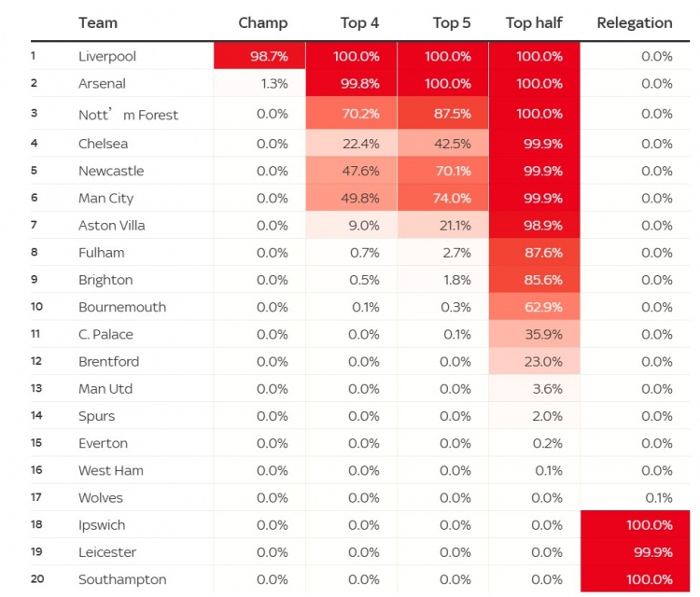Select the Aston Villa team name
The width and height of the screenshot is (700, 597).
112,226
